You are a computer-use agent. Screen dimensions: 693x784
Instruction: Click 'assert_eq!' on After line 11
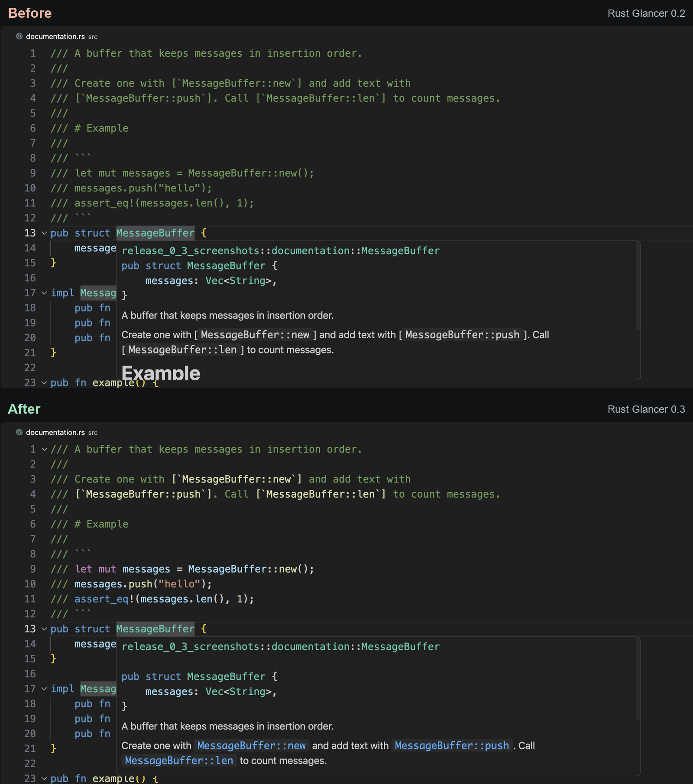point(104,599)
